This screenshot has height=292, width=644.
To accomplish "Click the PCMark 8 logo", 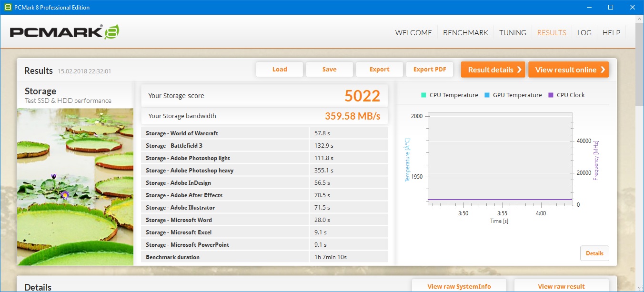I will [x=64, y=32].
